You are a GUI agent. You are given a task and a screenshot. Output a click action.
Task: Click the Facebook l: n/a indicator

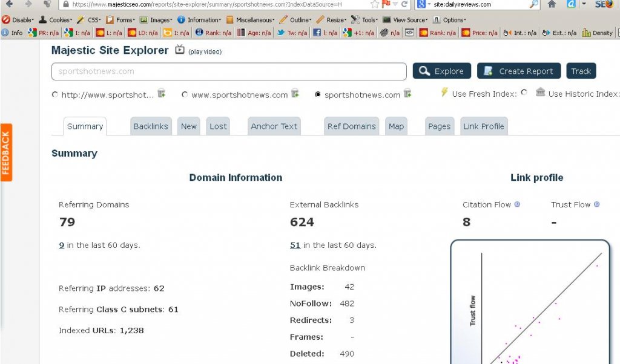[325, 33]
